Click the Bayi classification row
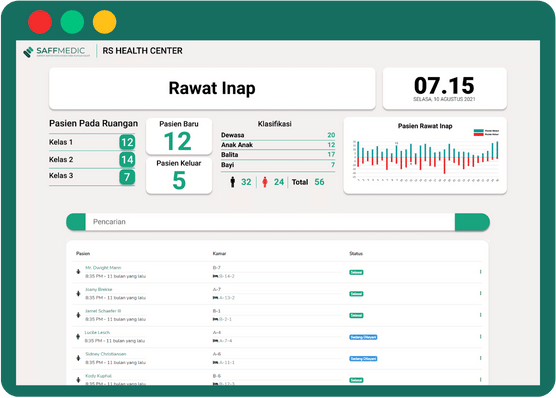Screen dimensions: 556x398 tap(278, 165)
